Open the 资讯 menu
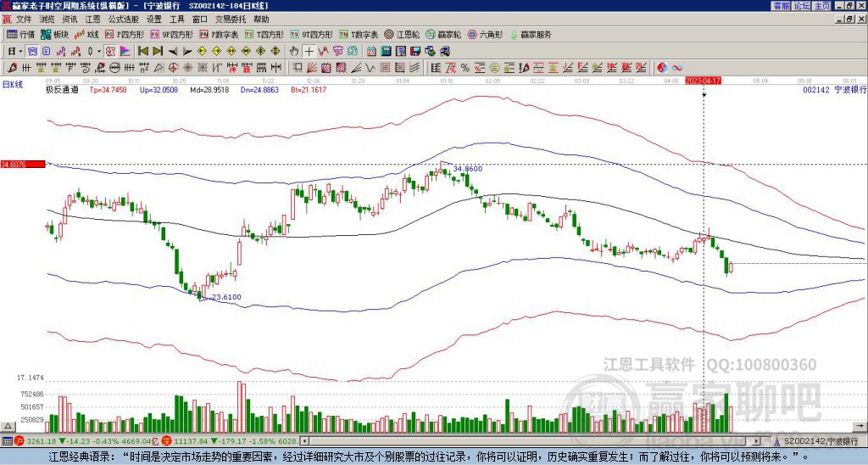Image resolution: width=868 pixels, height=465 pixels. 70,20
